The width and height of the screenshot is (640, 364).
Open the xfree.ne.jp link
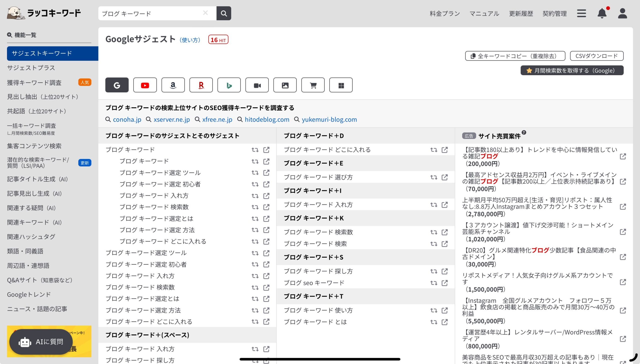217,120
